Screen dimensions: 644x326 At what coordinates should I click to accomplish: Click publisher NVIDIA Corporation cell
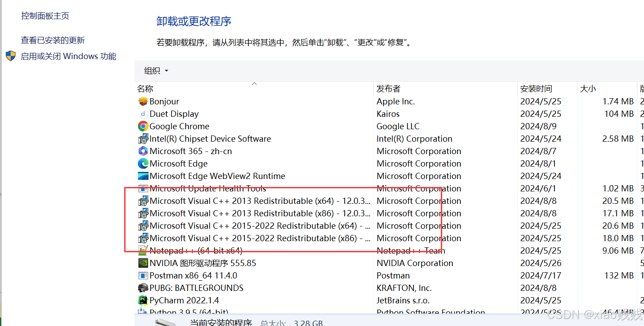click(x=415, y=263)
